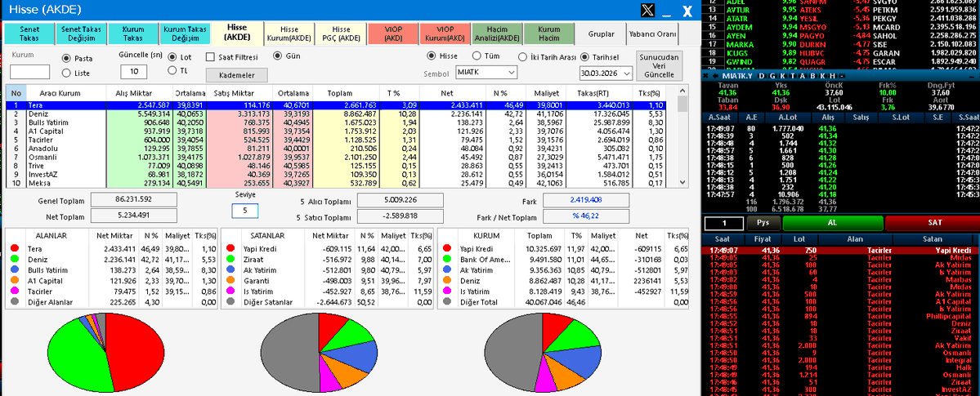Open the Hisse Kurum(AKDE) tab
Image resolution: width=980 pixels, height=396 pixels.
tap(289, 33)
